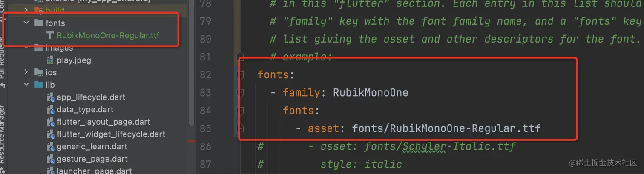The image size is (644, 174).
Task: Click the lib folder icon
Action: click(39, 85)
